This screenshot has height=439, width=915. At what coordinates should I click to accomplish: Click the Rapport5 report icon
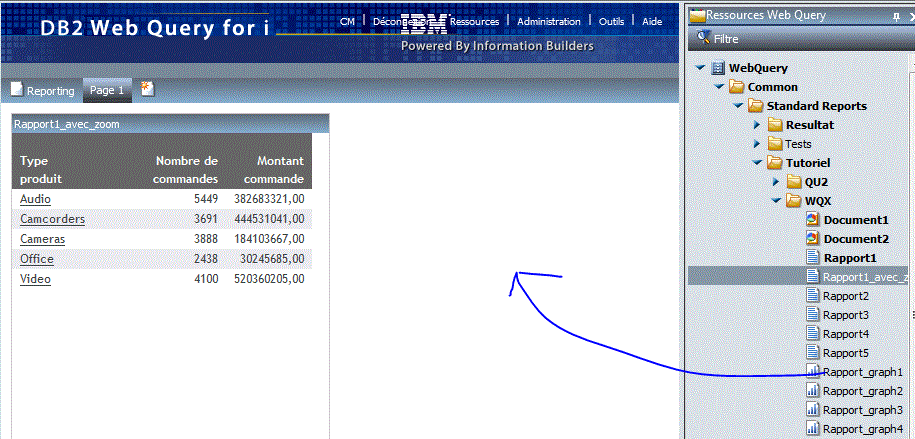[813, 352]
